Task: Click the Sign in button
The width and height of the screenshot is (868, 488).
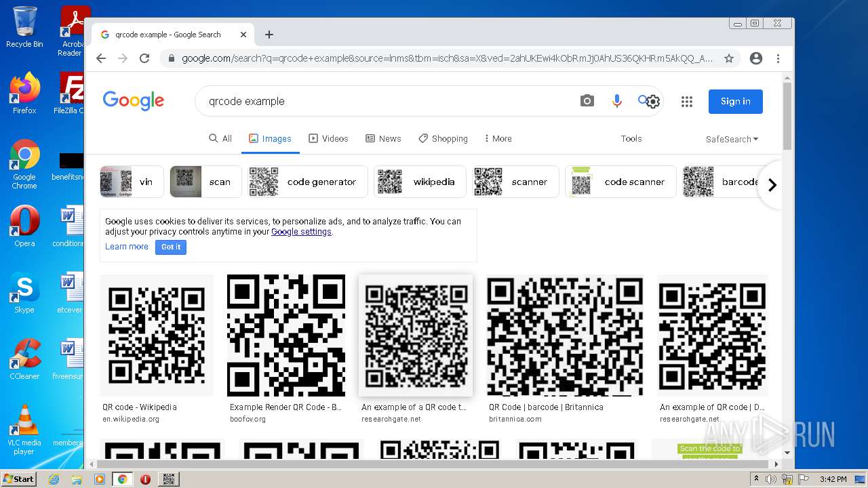Action: coord(736,101)
